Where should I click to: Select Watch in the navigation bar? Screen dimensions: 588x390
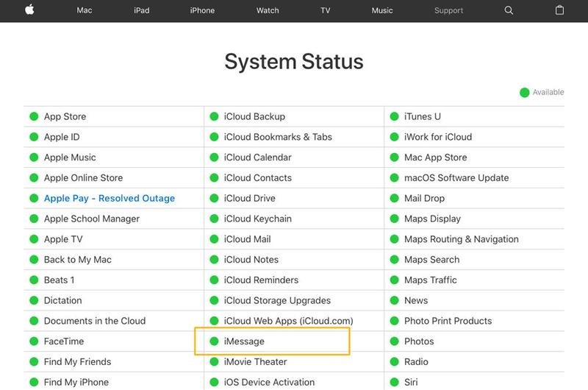(268, 10)
